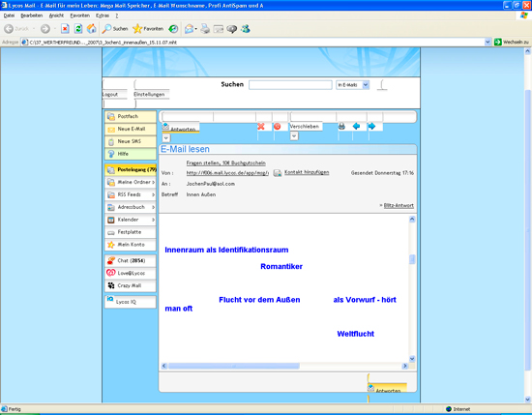
Task: Go to next email with right arrow
Action: 371,126
